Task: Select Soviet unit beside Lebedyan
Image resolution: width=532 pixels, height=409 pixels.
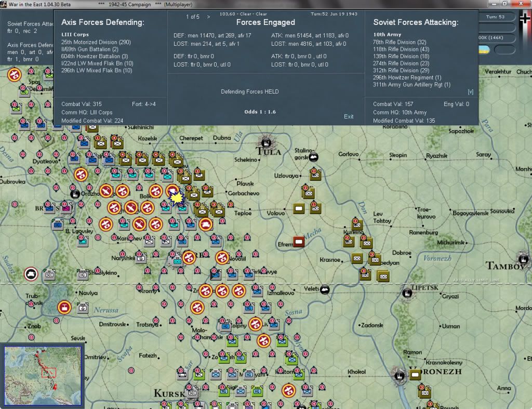Action: 375,259
